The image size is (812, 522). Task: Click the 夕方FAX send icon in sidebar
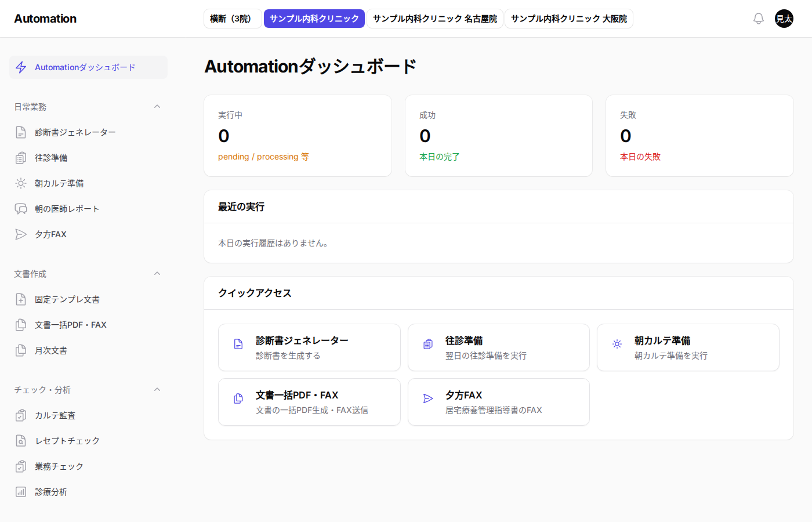coord(21,234)
